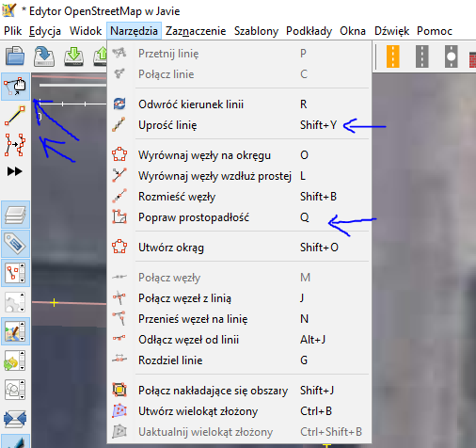Open the Plik menu
The height and width of the screenshot is (448, 476).
click(x=12, y=31)
